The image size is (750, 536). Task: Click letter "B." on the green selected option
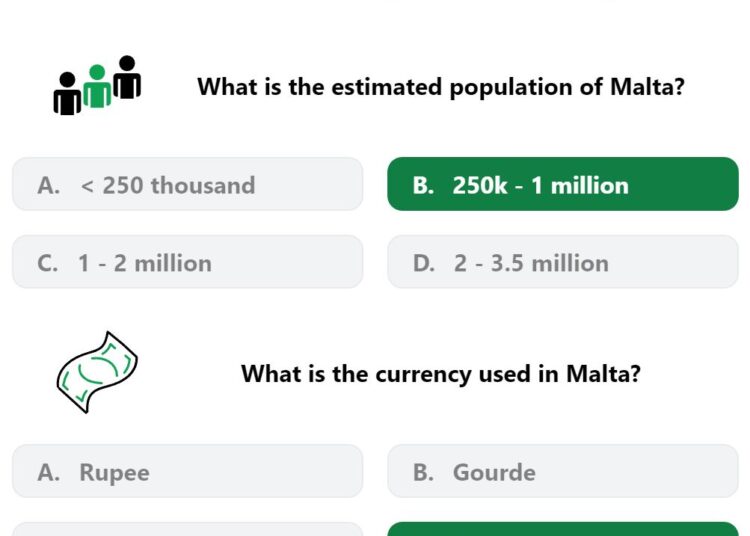(x=424, y=186)
